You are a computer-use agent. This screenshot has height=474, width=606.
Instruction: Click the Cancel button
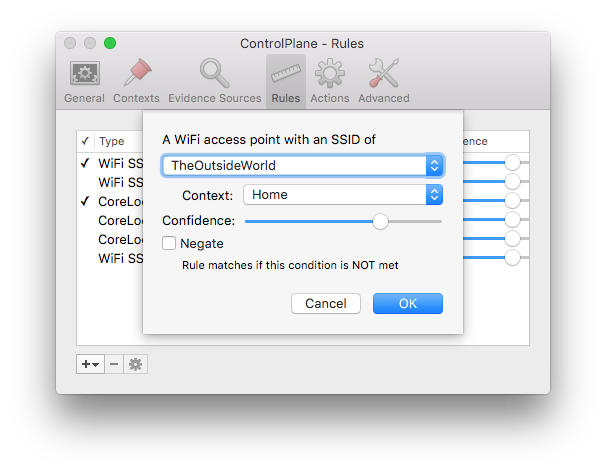click(x=326, y=303)
